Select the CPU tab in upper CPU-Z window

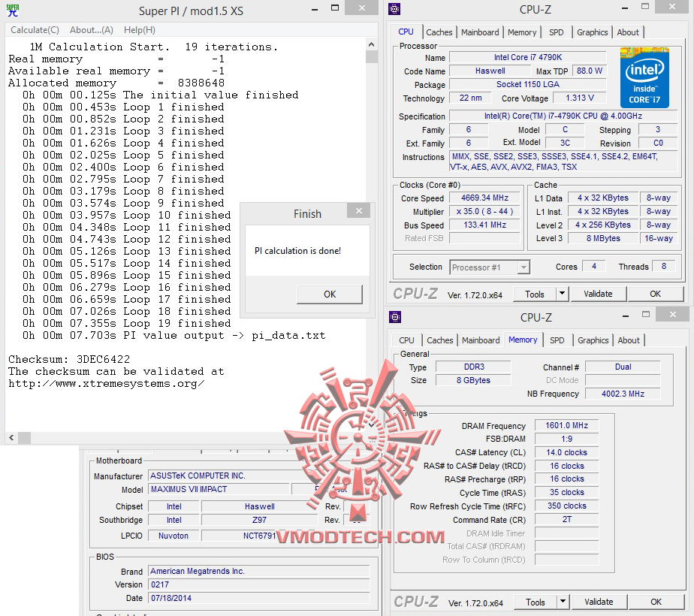point(406,32)
